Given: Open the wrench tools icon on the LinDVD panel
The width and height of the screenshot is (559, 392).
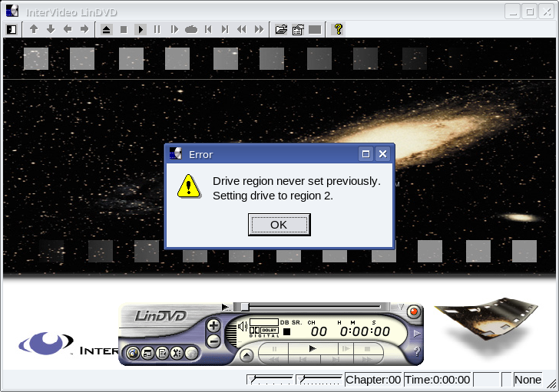Looking at the screenshot, I should [x=177, y=353].
